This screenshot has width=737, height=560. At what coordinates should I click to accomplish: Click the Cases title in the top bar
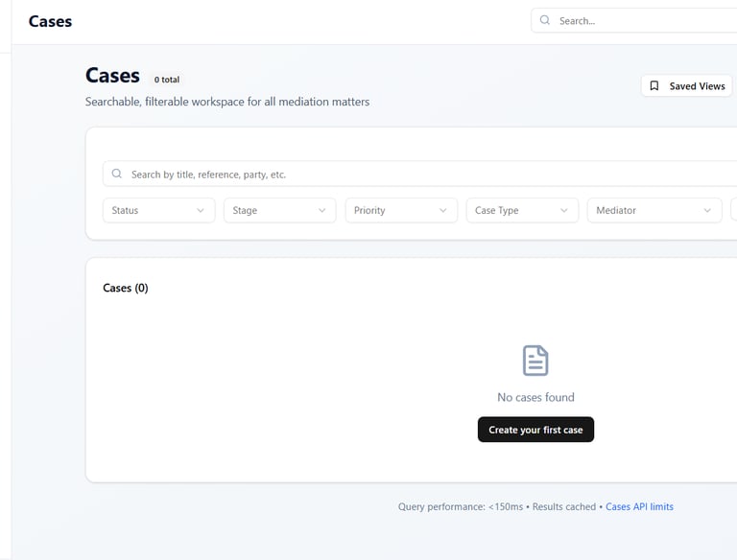click(50, 21)
